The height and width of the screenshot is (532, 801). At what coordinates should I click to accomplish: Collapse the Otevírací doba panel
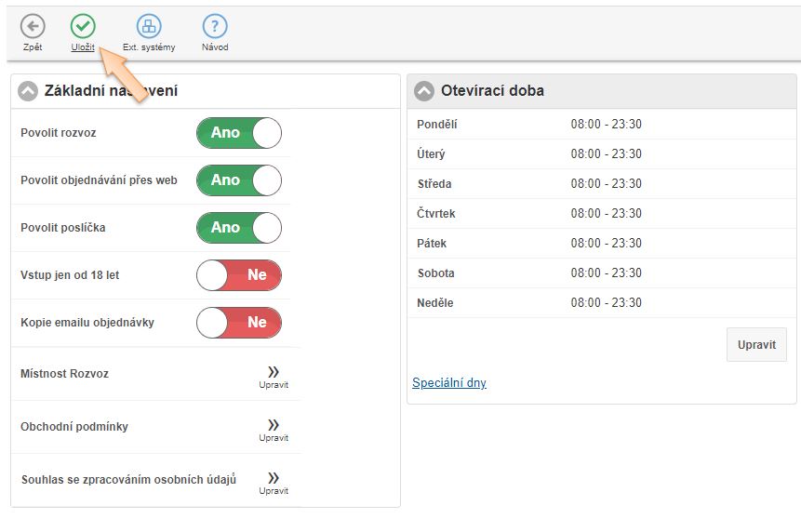click(424, 91)
